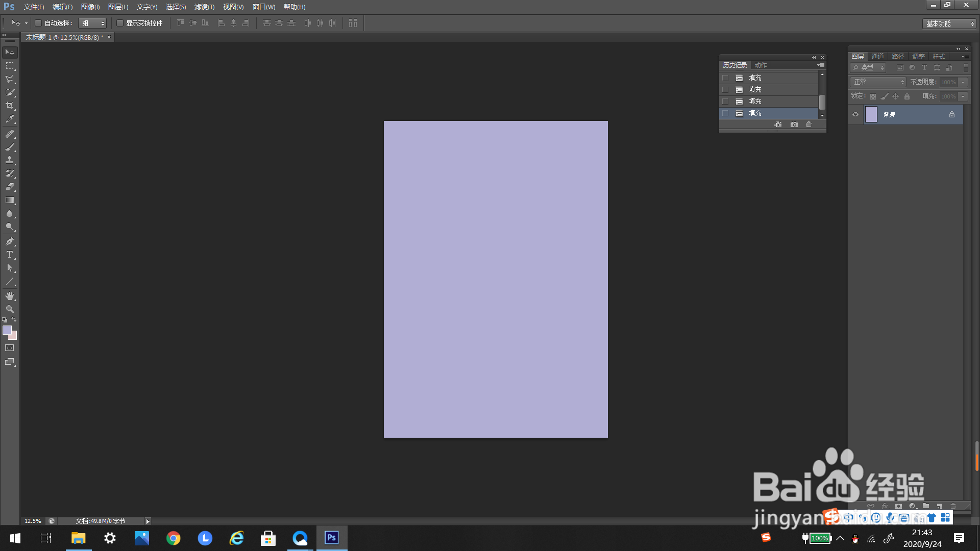Image resolution: width=980 pixels, height=551 pixels.
Task: Select the Hand tool
Action: (10, 296)
